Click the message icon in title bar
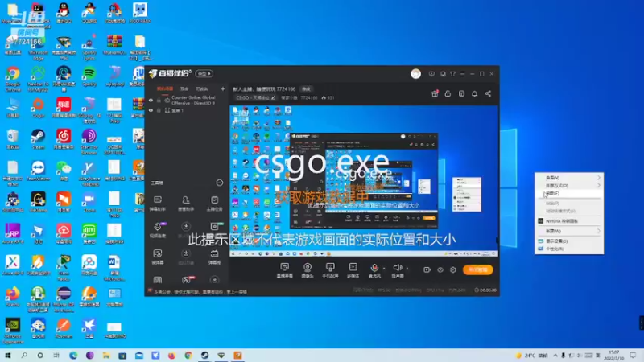Image resolution: width=644 pixels, height=362 pixels. click(x=443, y=74)
